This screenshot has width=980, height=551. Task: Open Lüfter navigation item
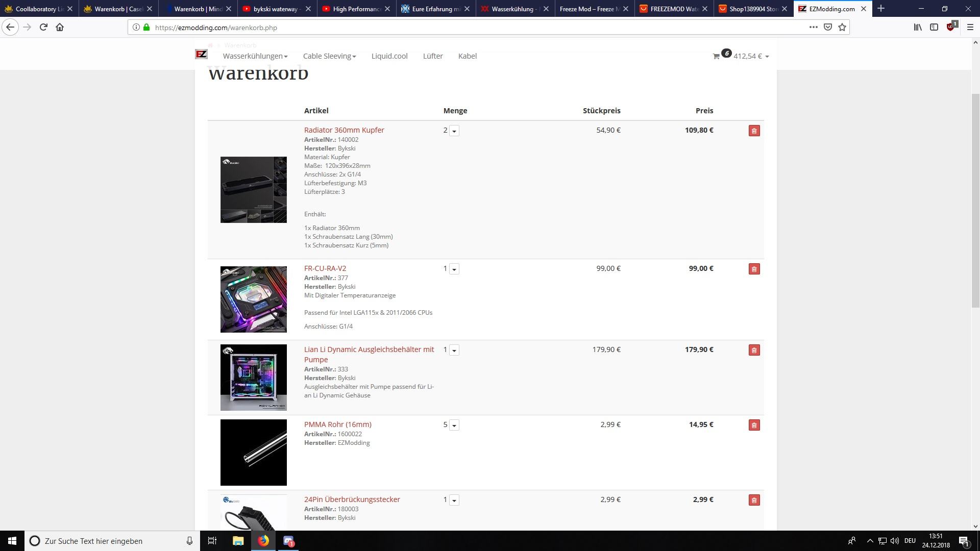pyautogui.click(x=433, y=56)
